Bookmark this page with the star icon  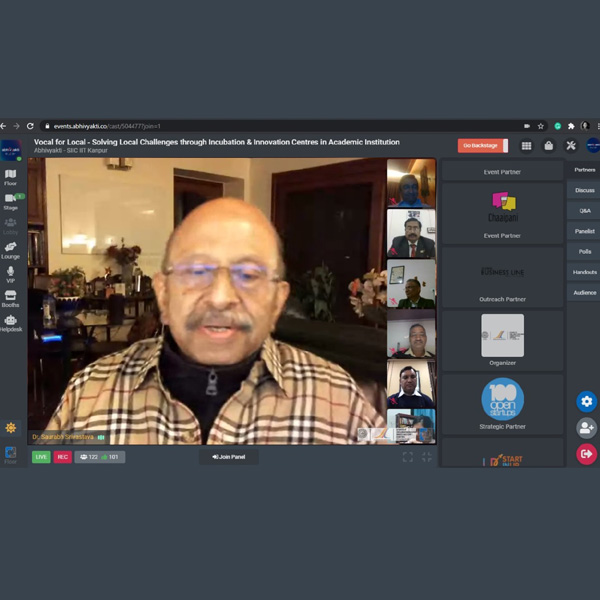[541, 126]
